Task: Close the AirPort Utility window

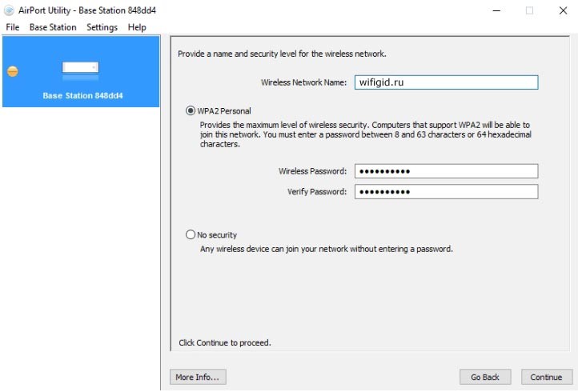Action: [x=563, y=10]
